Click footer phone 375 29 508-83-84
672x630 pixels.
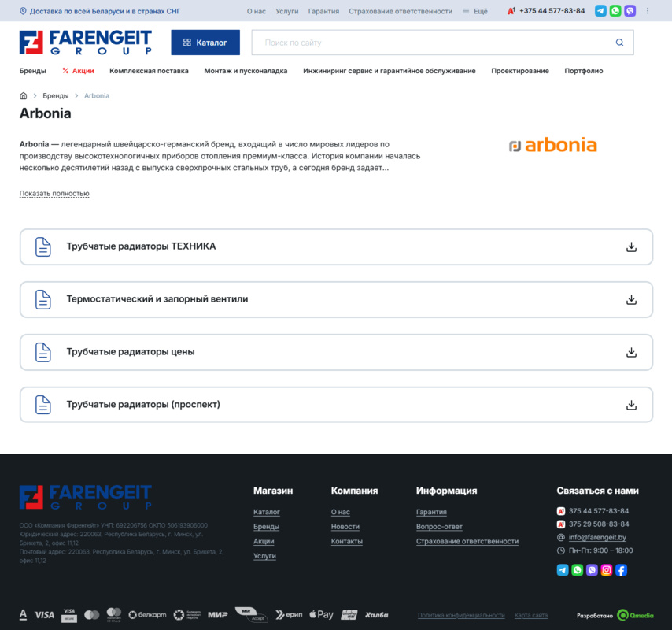[598, 524]
